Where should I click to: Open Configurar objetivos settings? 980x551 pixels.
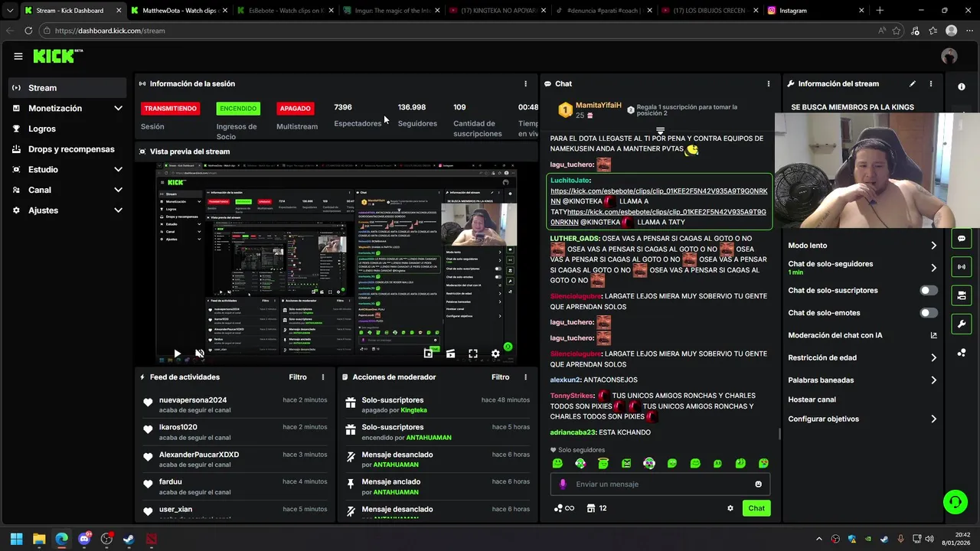[x=863, y=419]
